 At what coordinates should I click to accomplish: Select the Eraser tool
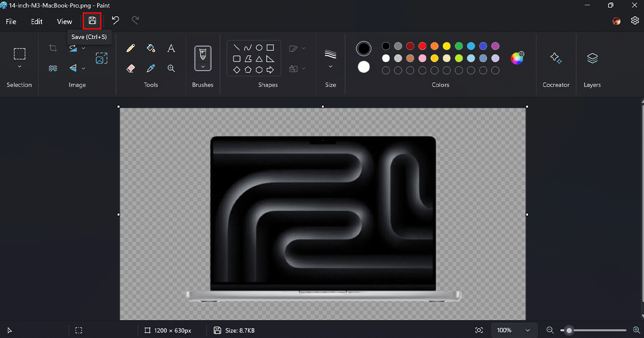coord(130,68)
